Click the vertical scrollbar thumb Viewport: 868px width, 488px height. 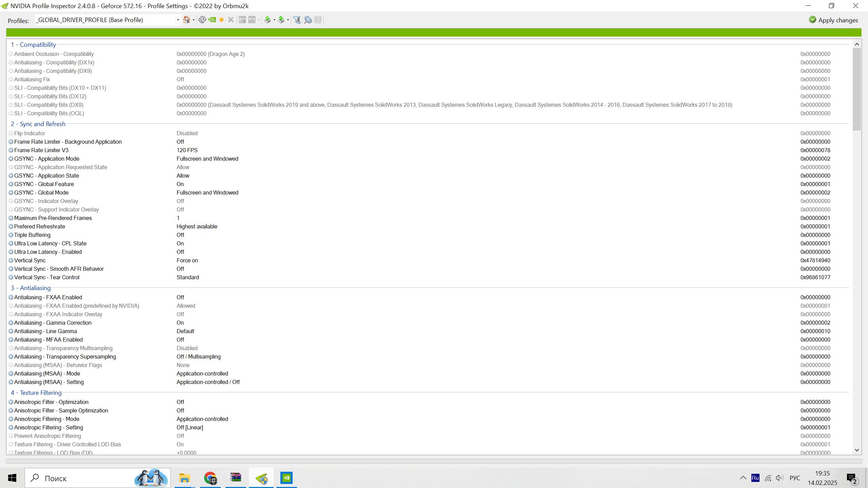pyautogui.click(x=857, y=89)
